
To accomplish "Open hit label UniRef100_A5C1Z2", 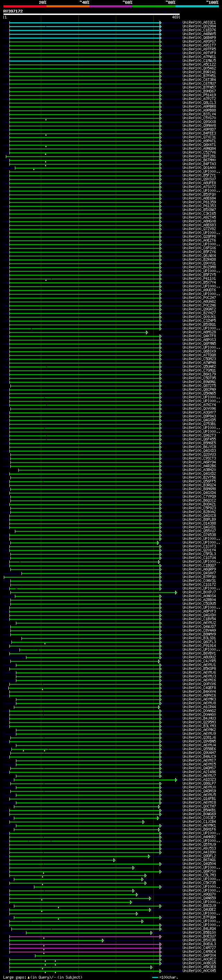I will 199,65.
